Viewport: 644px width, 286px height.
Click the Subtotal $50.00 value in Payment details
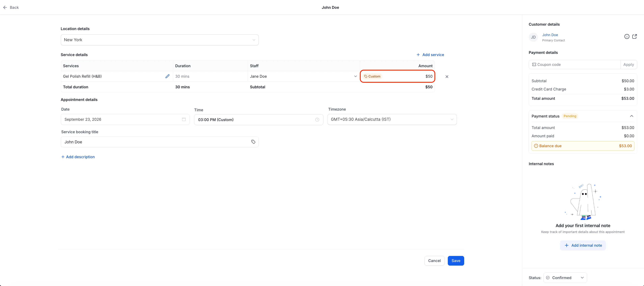click(x=628, y=81)
